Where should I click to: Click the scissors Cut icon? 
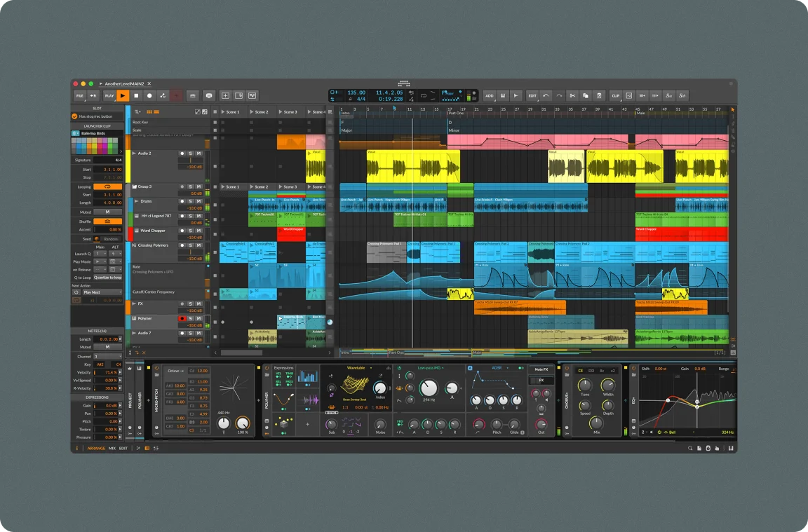pyautogui.click(x=572, y=96)
